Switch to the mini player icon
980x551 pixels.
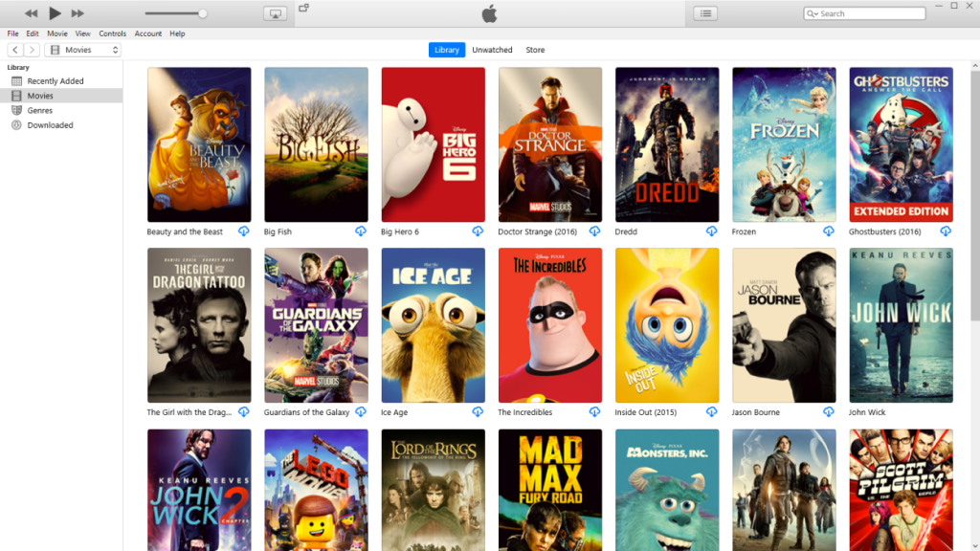[303, 8]
